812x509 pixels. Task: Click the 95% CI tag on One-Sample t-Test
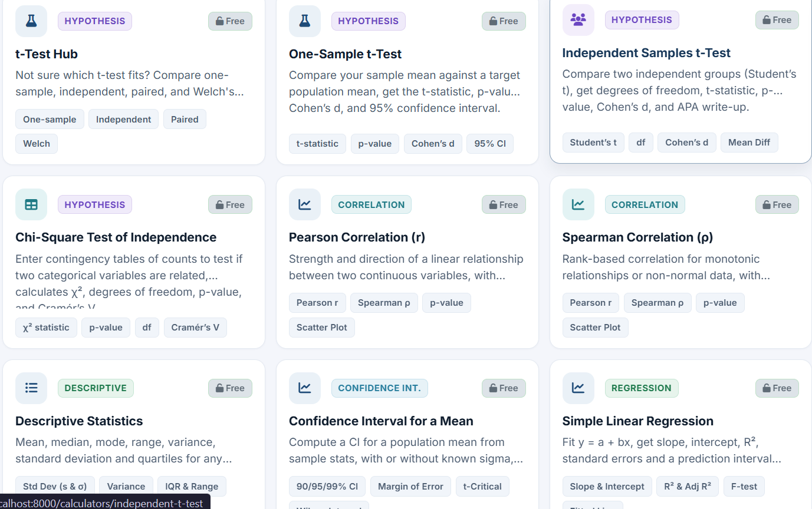coord(490,143)
